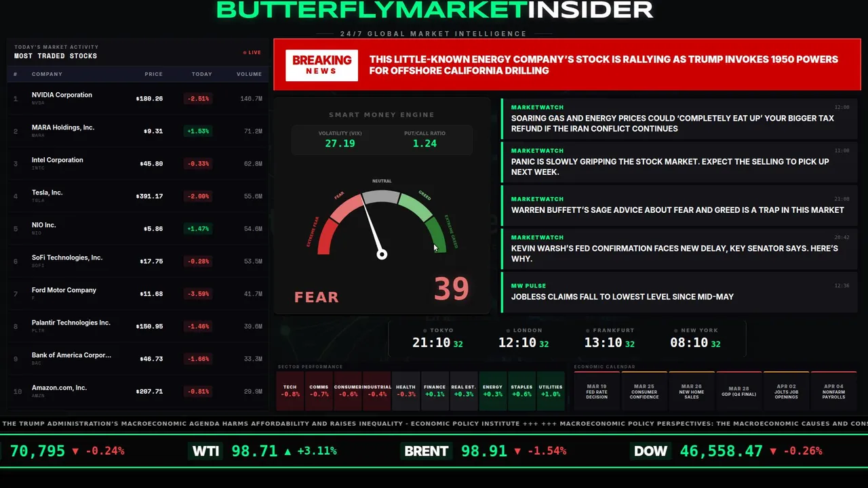Viewport: 868px width, 488px height.
Task: Select the Energy sector tile
Action: click(492, 391)
